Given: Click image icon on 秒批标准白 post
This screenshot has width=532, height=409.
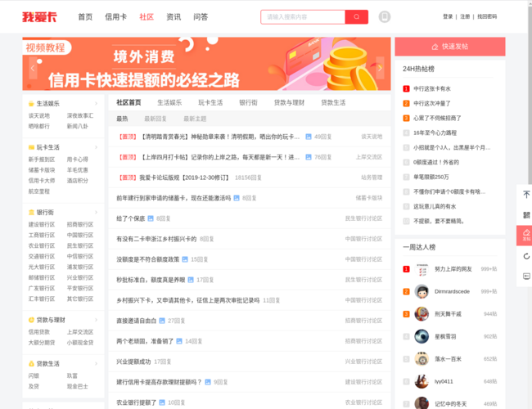Looking at the screenshot, I should [x=191, y=280].
